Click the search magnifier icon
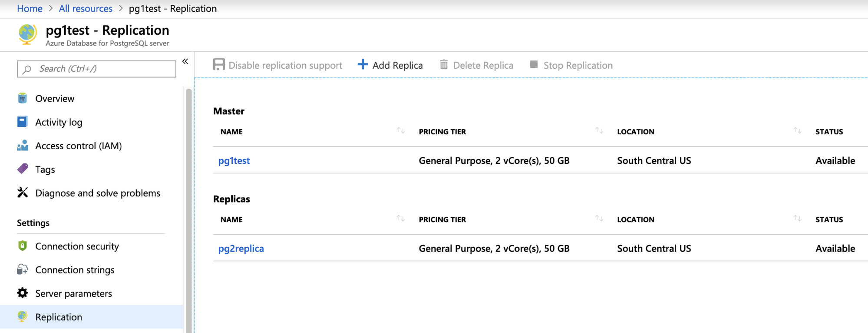Image resolution: width=868 pixels, height=333 pixels. pyautogui.click(x=27, y=69)
